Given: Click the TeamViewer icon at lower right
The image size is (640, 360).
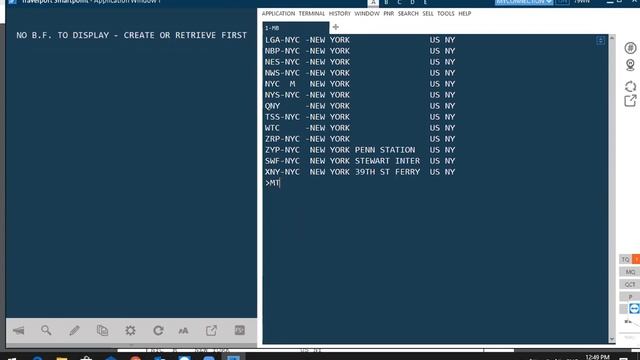Looking at the screenshot, I should coord(634,309).
